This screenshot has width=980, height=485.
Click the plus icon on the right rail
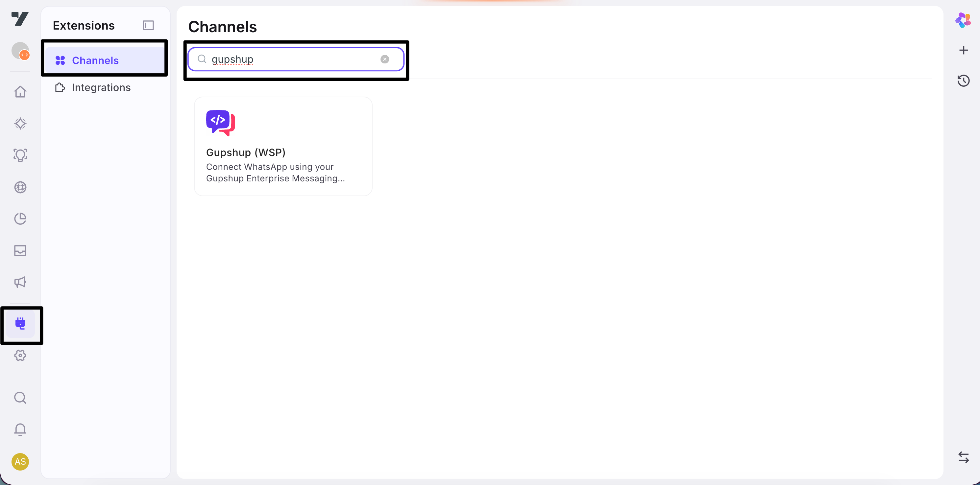point(963,50)
